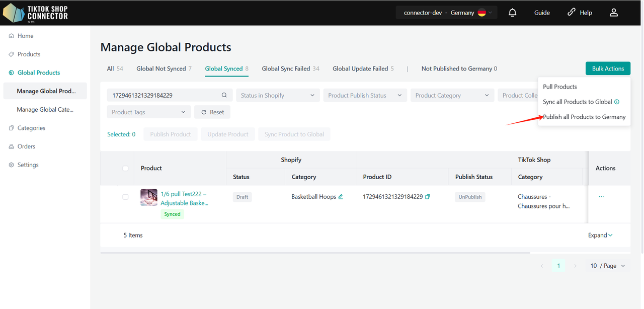
Task: Open the three-dot actions menu for product
Action: pos(601,197)
